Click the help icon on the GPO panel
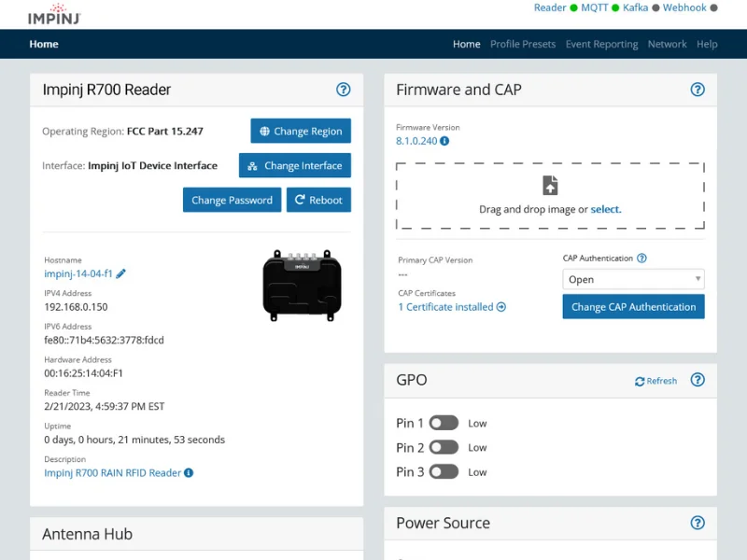747x560 pixels. (698, 381)
